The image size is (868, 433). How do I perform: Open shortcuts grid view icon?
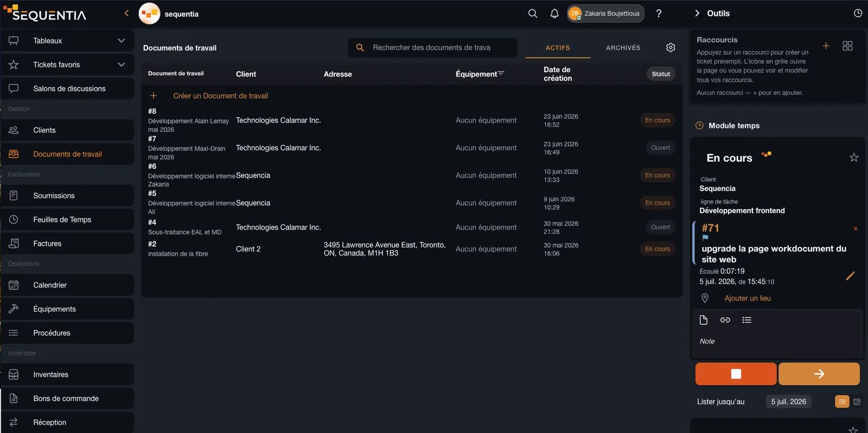pyautogui.click(x=847, y=46)
